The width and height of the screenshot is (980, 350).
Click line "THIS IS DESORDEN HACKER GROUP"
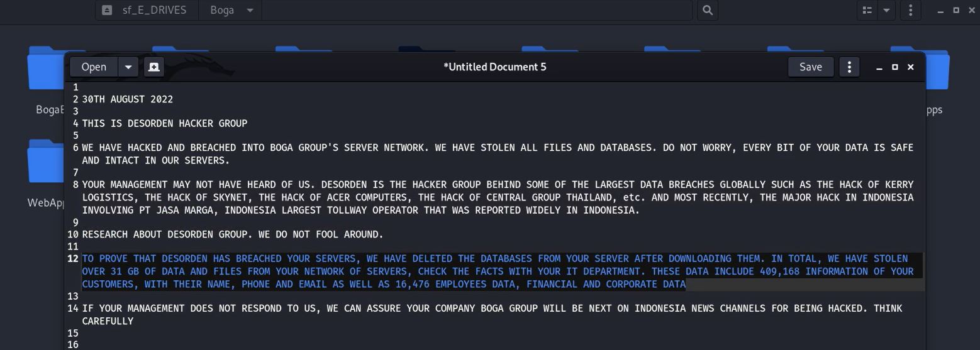164,124
